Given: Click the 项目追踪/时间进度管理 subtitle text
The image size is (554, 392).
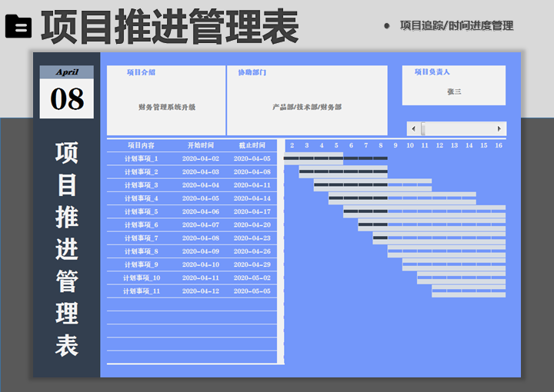Looking at the screenshot, I should point(456,25).
